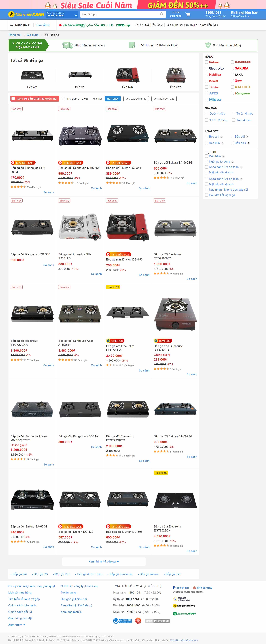Click the Bạn tìm gì search field
The image size is (266, 644).
click(120, 14)
